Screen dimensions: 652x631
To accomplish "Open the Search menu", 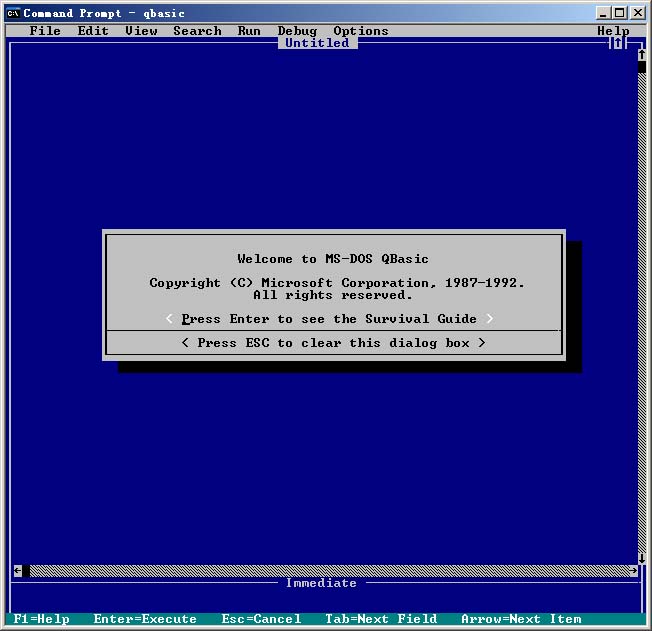I will (x=197, y=31).
